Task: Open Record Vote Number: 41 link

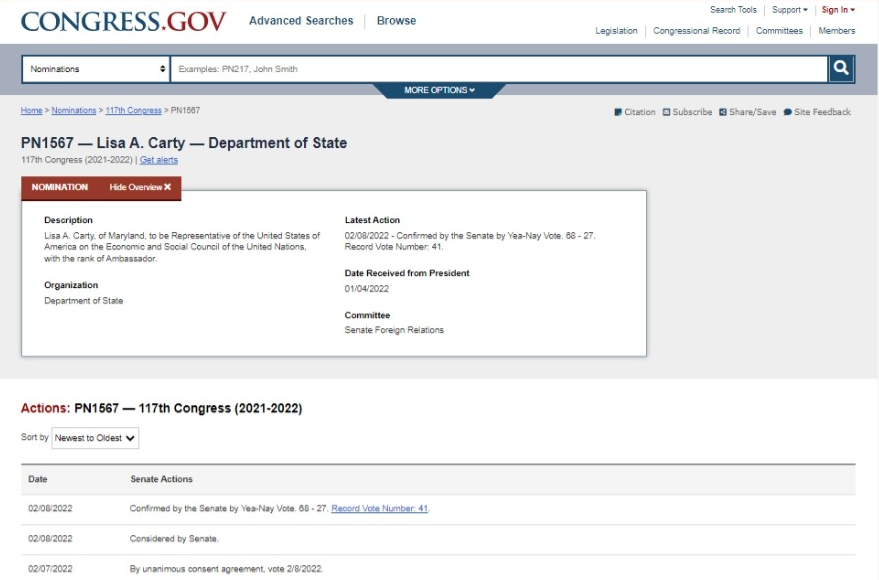Action: (x=380, y=508)
